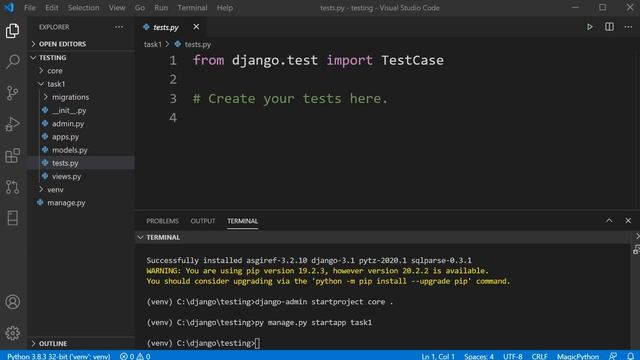The image size is (640, 360).
Task: Expand the migrations folder
Action: [x=70, y=97]
